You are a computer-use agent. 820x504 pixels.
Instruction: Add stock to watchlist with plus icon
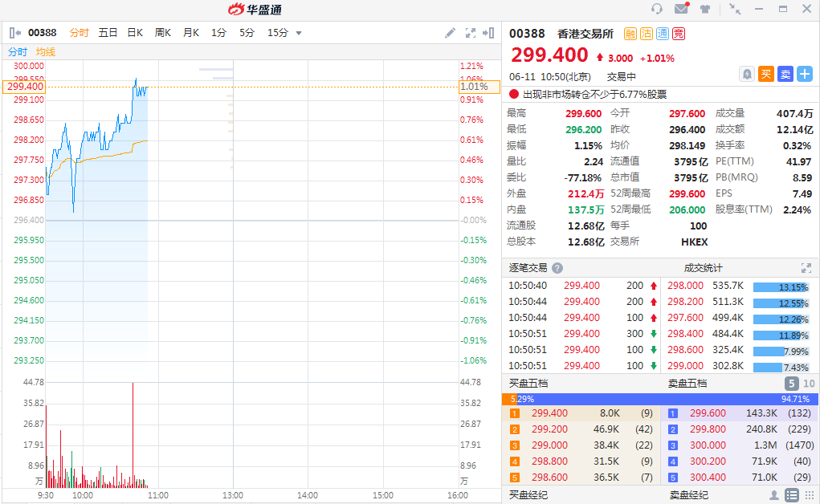(x=805, y=74)
